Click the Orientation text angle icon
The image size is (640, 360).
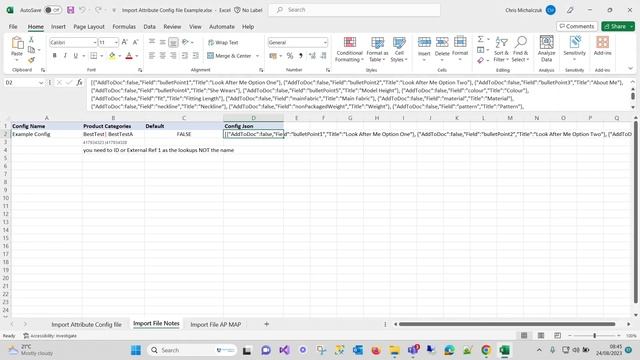point(185,42)
